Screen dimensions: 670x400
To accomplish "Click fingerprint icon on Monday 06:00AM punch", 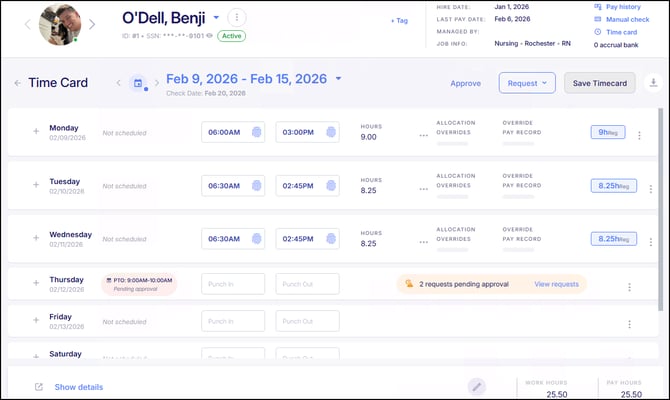I will pyautogui.click(x=256, y=133).
